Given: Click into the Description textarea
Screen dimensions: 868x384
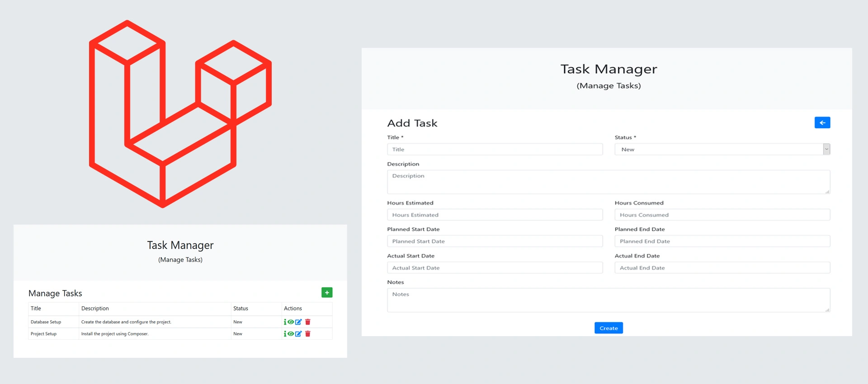Looking at the screenshot, I should coord(609,182).
